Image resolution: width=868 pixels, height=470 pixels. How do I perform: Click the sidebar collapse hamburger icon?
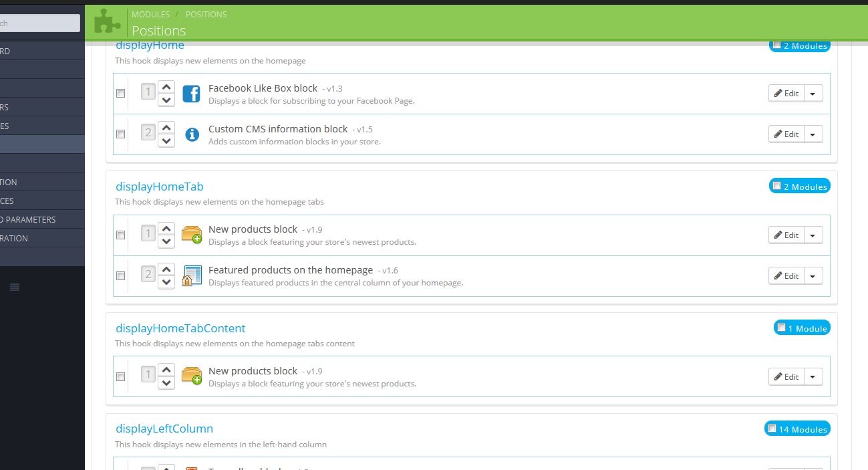click(15, 287)
